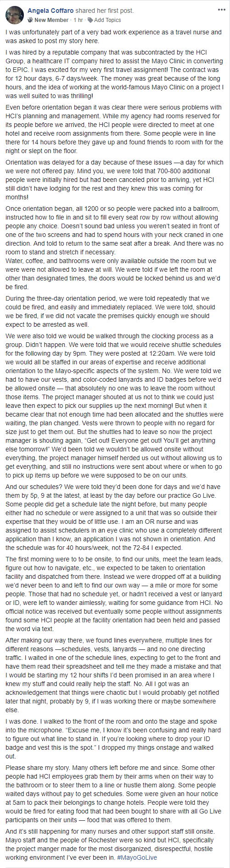Click the paragraph starting 'I was done.'
Image resolution: width=230 pixels, height=868 pixels.
point(114,739)
